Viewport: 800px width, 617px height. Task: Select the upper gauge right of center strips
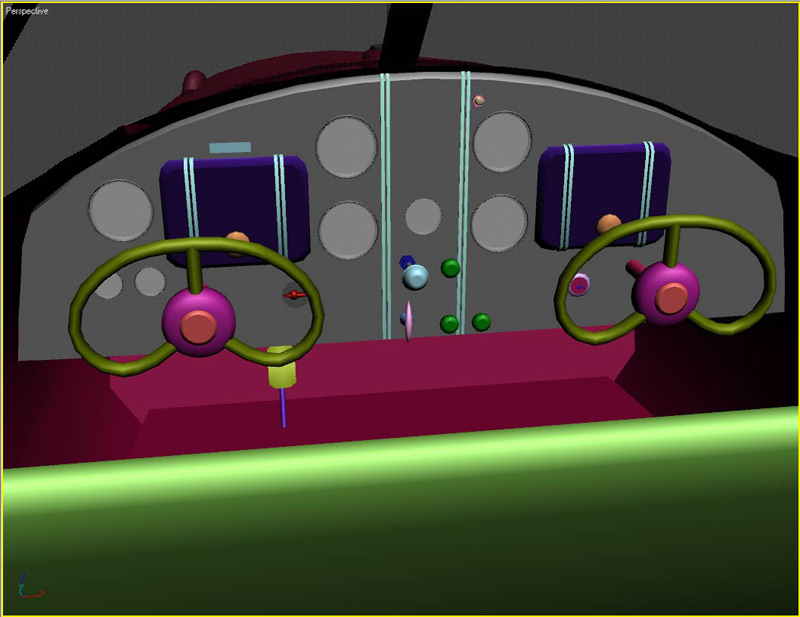(x=502, y=141)
